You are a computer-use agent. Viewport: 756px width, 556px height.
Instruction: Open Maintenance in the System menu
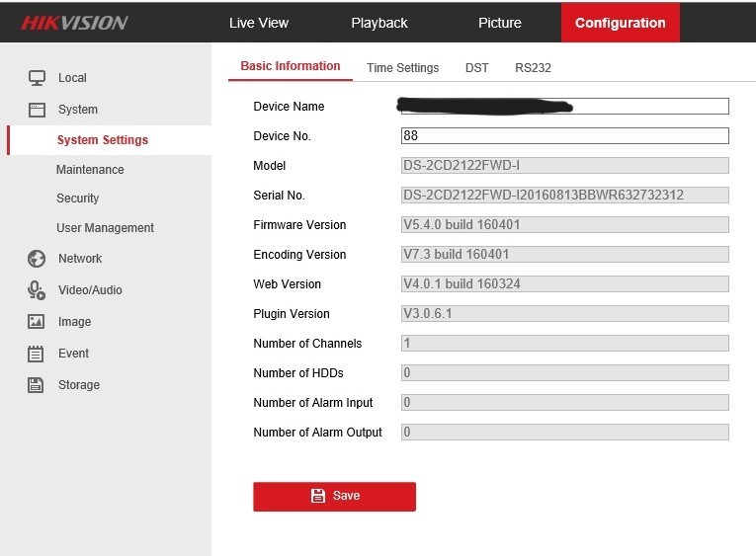click(x=90, y=170)
